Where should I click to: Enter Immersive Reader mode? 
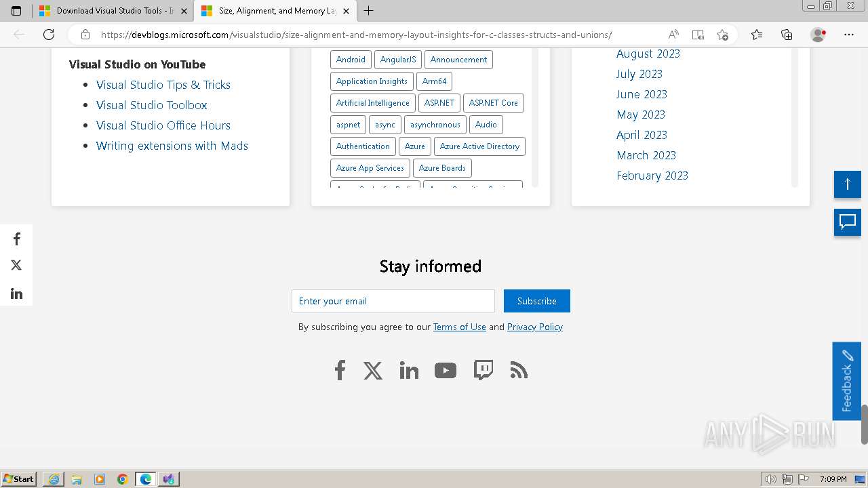(698, 35)
